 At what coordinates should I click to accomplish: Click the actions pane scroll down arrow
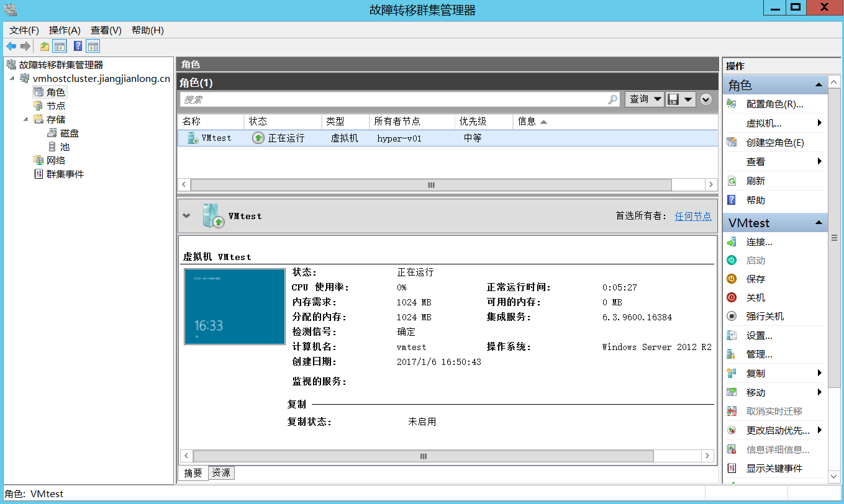pyautogui.click(x=834, y=477)
